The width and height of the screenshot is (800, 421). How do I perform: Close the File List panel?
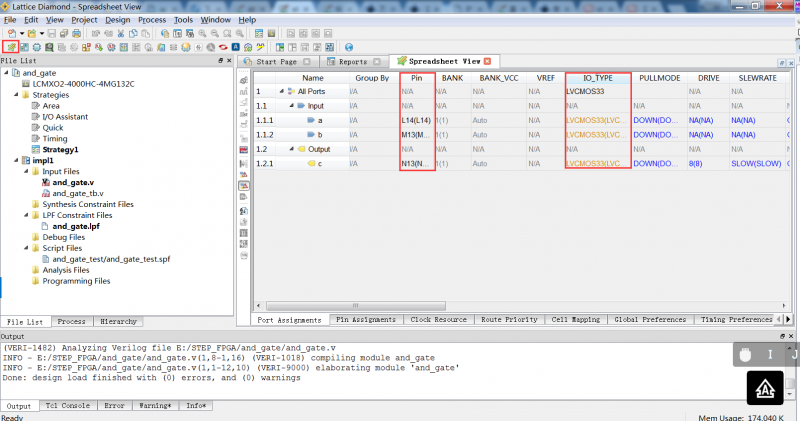[x=229, y=60]
